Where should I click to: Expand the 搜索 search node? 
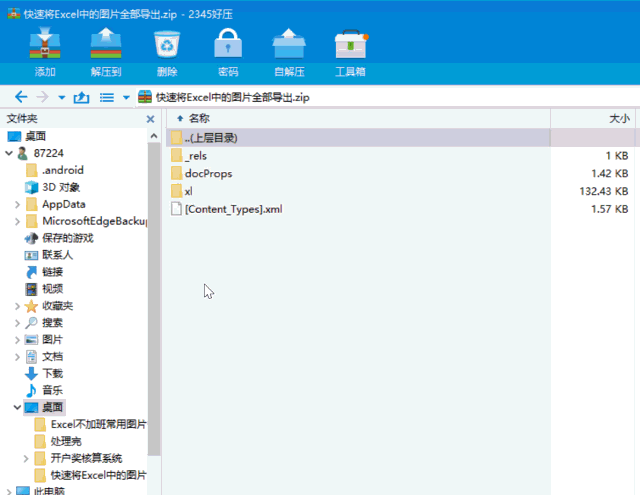tap(17, 323)
